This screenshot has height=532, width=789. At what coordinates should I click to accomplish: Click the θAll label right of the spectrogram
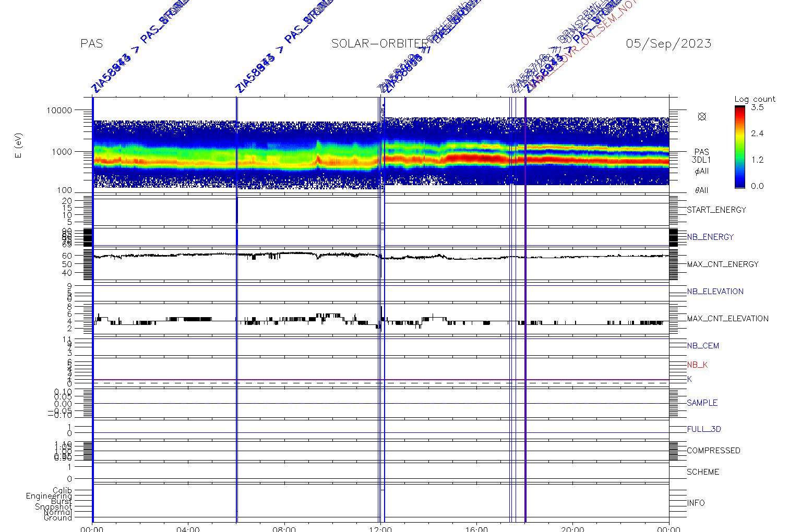[x=701, y=190]
